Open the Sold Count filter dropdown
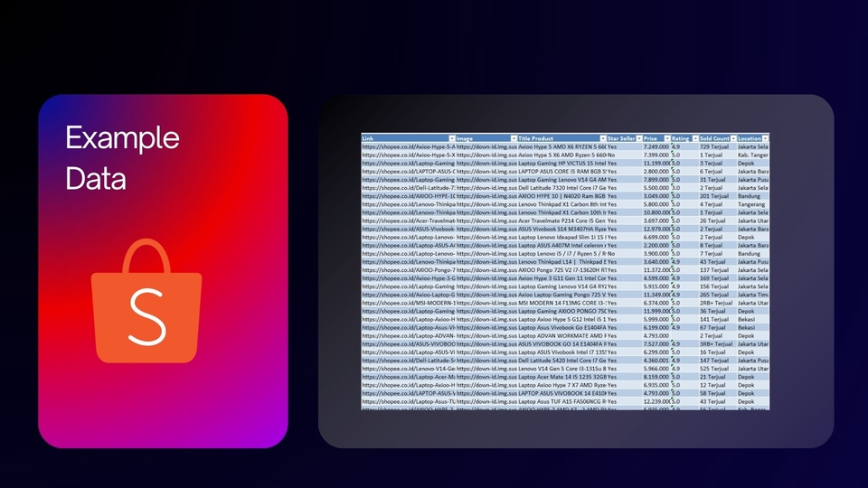868x488 pixels. click(731, 138)
